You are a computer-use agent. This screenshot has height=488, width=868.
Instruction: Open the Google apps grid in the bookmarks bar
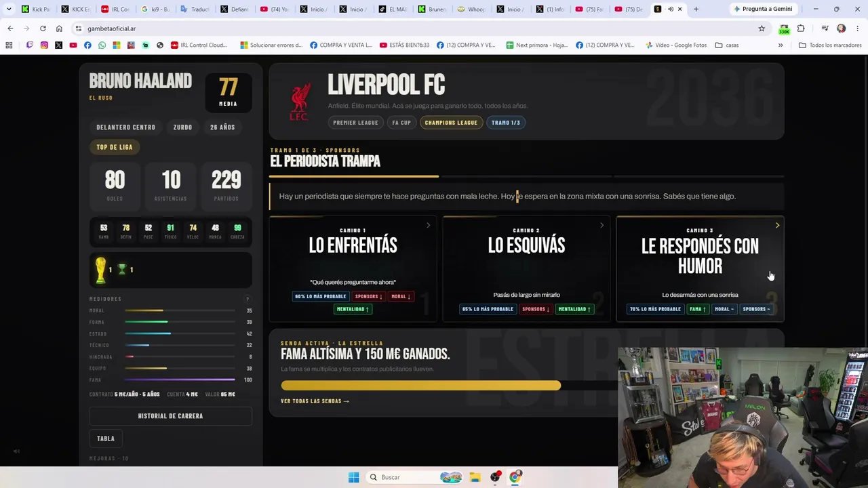point(9,45)
